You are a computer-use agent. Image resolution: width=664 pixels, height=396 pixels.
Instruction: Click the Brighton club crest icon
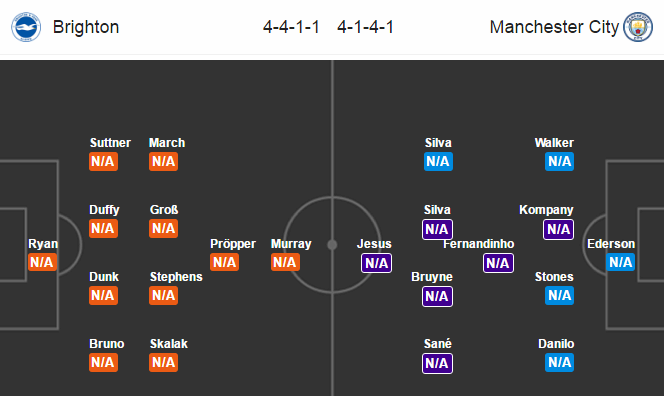point(26,27)
